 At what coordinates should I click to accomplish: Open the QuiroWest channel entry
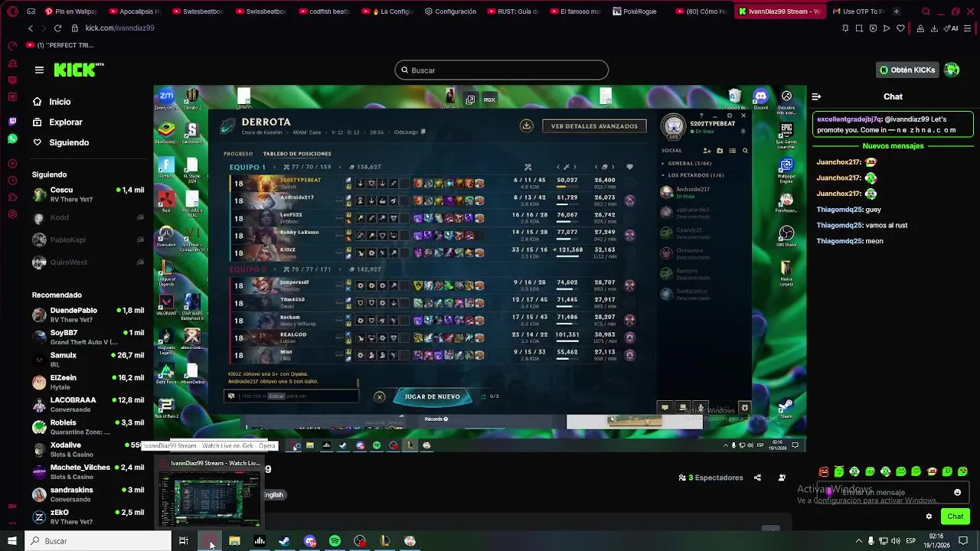coord(88,262)
